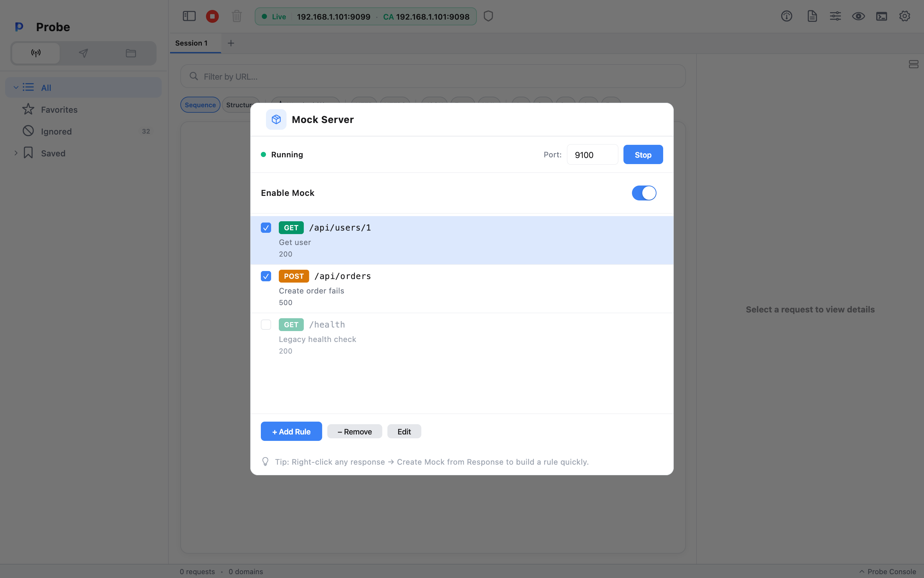The height and width of the screenshot is (578, 924).
Task: Select Ignored in the sidebar
Action: click(83, 131)
